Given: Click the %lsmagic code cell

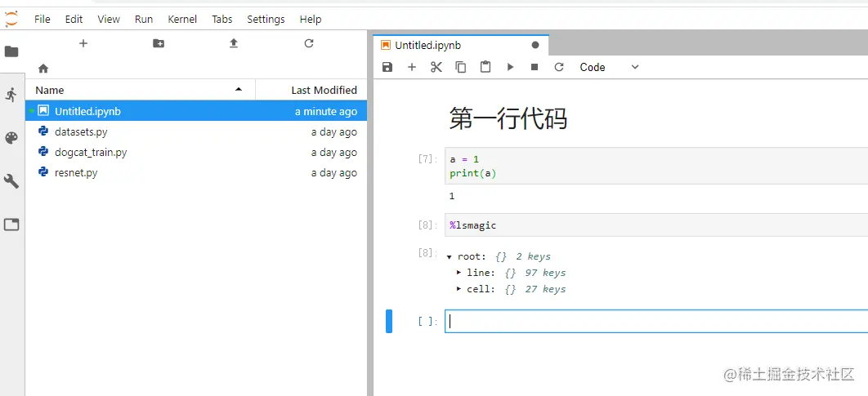Looking at the screenshot, I should pyautogui.click(x=656, y=225).
